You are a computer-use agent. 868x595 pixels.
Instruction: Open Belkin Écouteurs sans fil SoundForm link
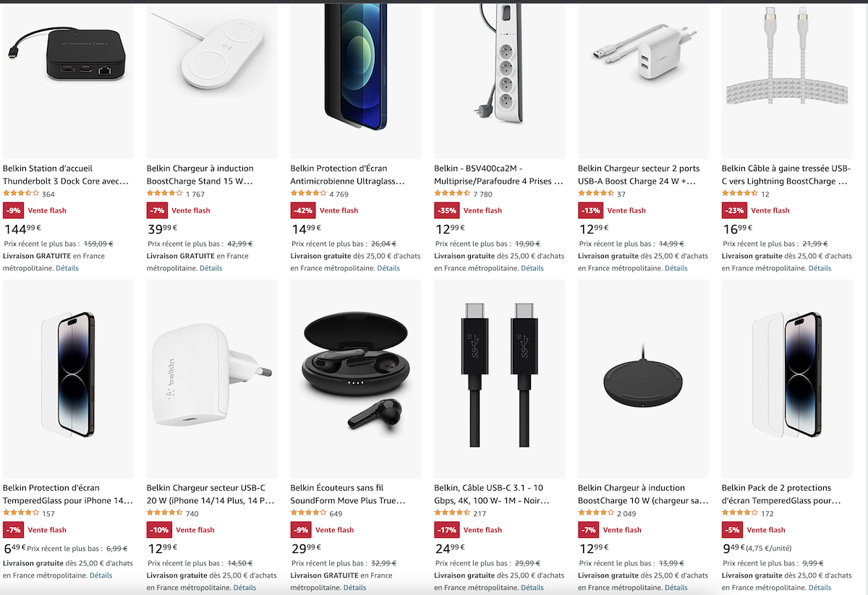coord(349,495)
